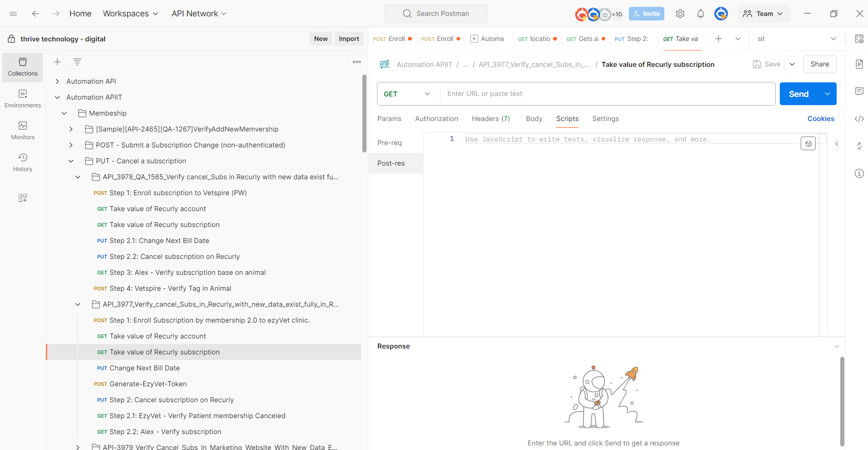Switch to the Authorization tab
868x450 pixels.
(x=437, y=119)
